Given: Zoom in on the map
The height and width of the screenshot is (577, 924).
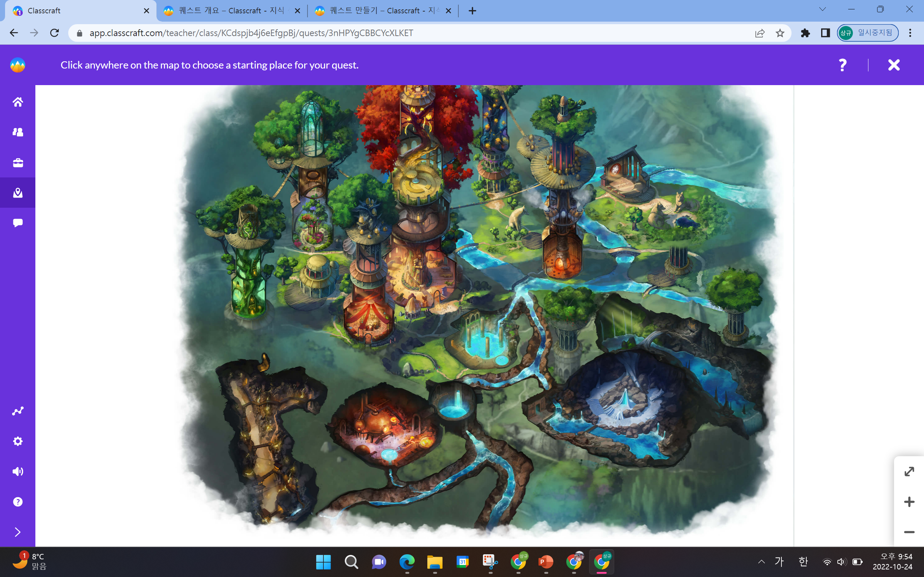Looking at the screenshot, I should coord(909,502).
